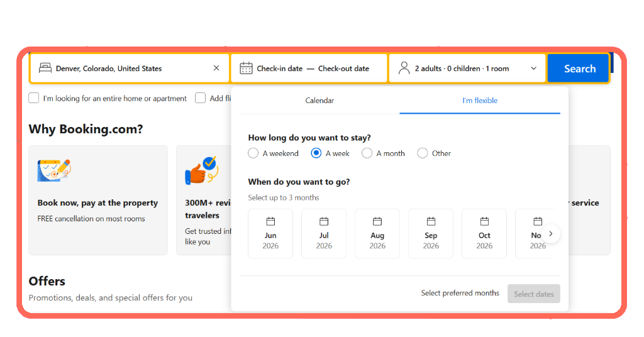
Task: Pick the 'A month' stay option
Action: (367, 153)
